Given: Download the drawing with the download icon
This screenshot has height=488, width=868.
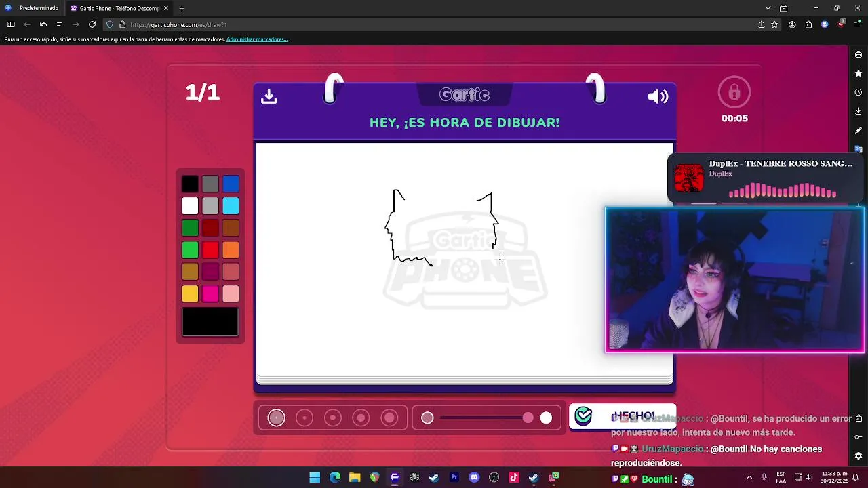Looking at the screenshot, I should click(x=269, y=97).
